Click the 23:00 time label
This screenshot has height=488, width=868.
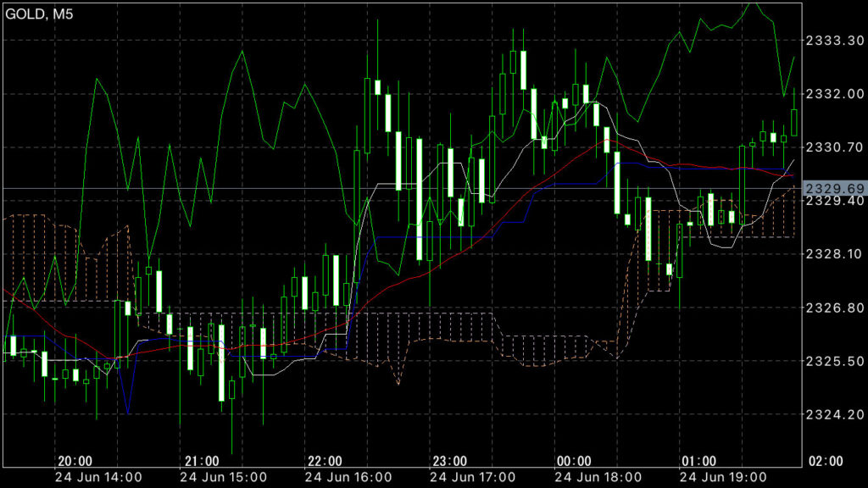(x=449, y=462)
